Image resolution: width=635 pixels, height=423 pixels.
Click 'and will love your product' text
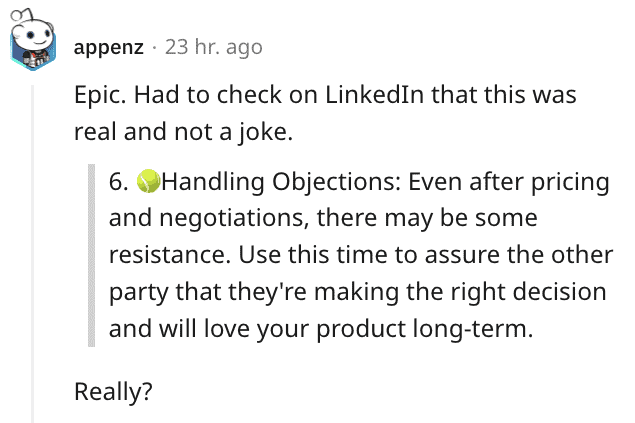[x=257, y=329]
